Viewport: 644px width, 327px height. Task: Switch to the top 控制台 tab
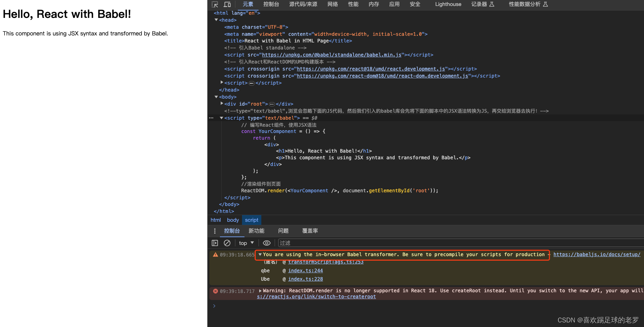pyautogui.click(x=271, y=4)
